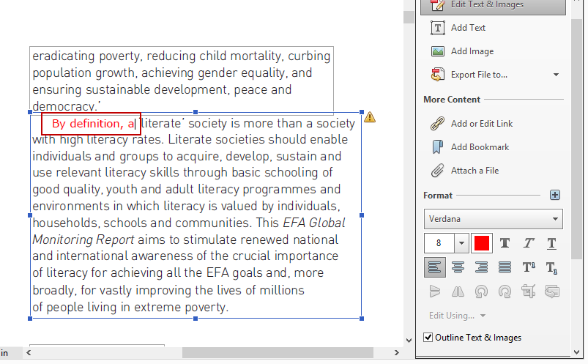Click the font size field showing 8
The image size is (588, 364).
pyautogui.click(x=439, y=243)
